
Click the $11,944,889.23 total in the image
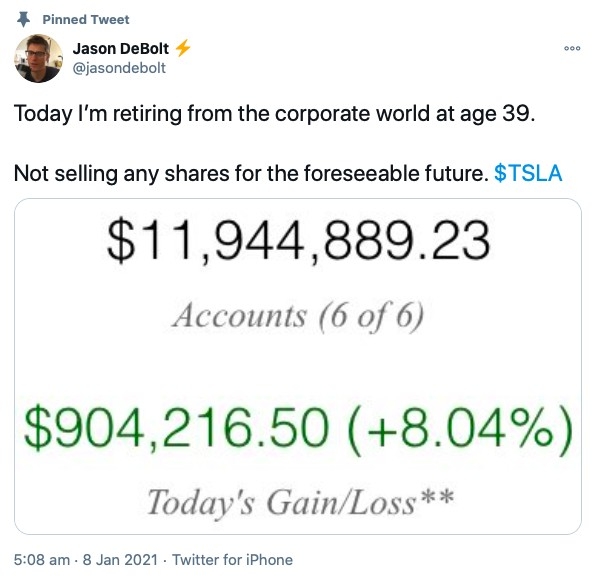click(299, 241)
